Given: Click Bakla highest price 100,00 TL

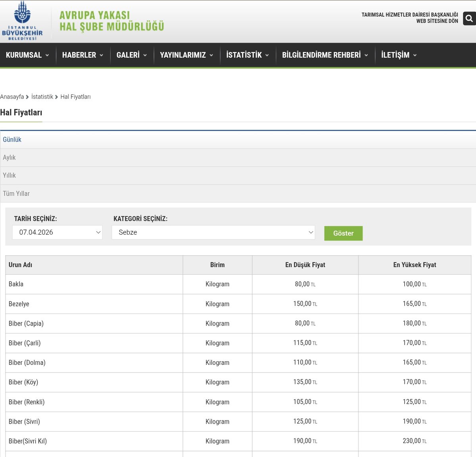Looking at the screenshot, I should tap(415, 284).
